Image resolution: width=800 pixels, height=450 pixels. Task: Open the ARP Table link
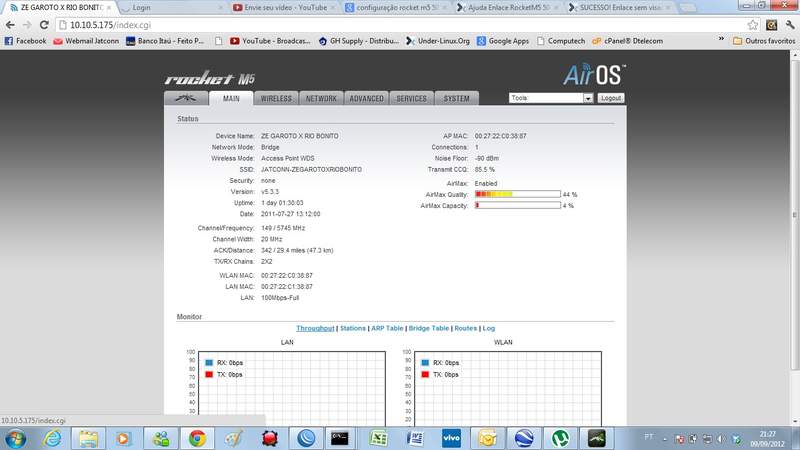387,328
